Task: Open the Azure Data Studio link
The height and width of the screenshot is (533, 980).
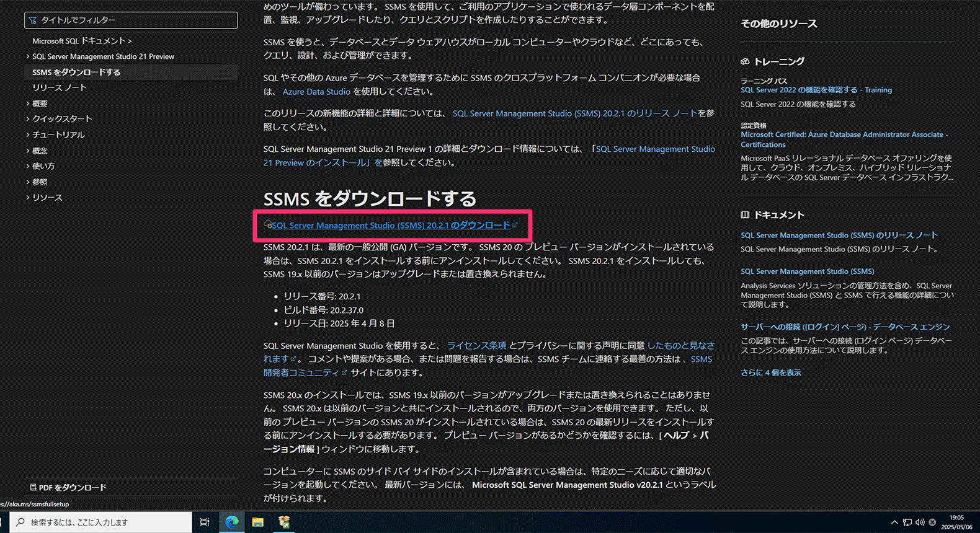Action: (x=316, y=91)
